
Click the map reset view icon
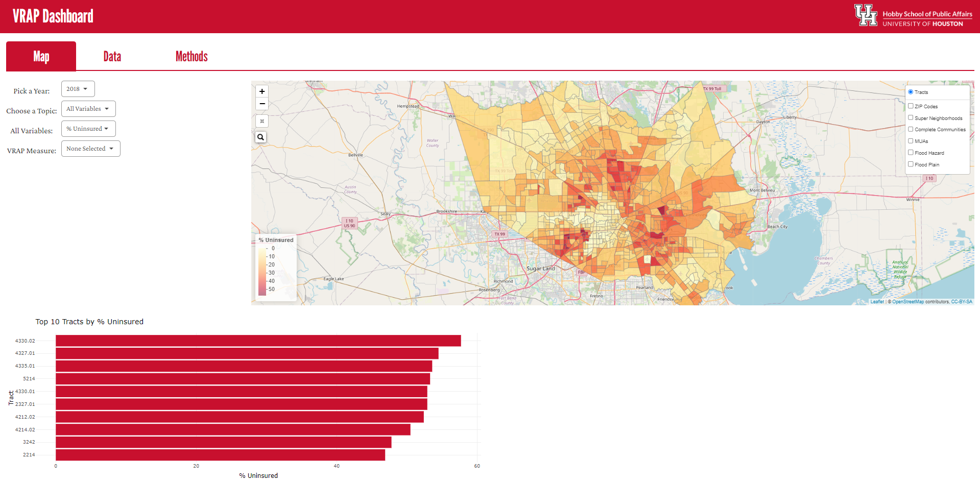coord(262,121)
